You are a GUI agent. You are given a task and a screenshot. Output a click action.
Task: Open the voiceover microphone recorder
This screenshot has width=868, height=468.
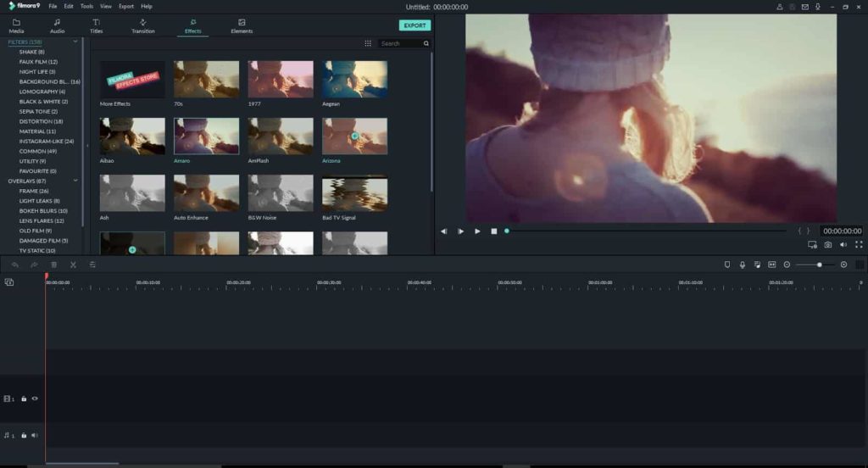tap(743, 265)
